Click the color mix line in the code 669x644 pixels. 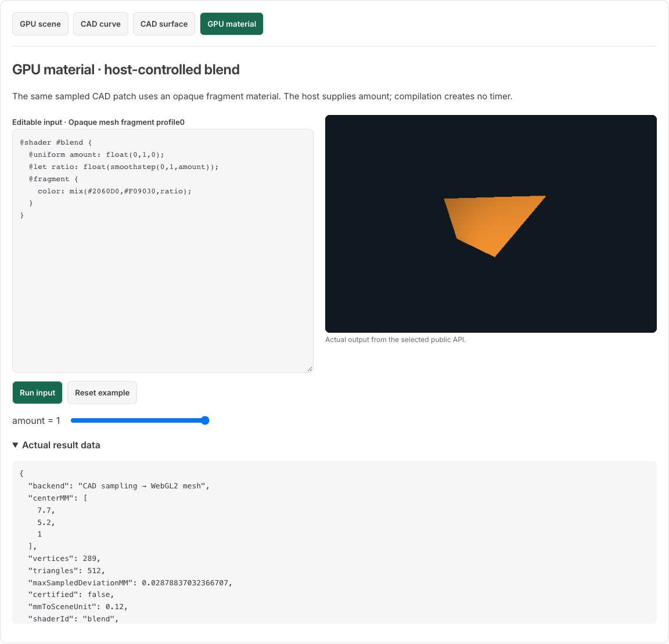(x=114, y=191)
